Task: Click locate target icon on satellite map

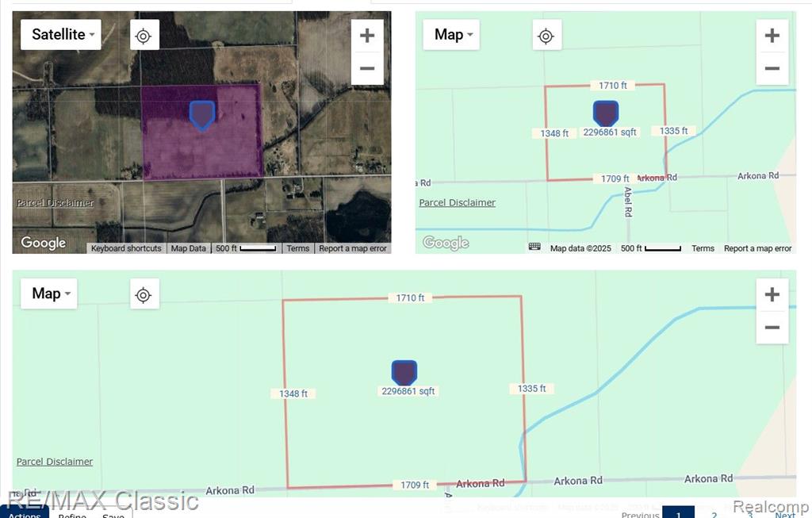Action: 144,36
